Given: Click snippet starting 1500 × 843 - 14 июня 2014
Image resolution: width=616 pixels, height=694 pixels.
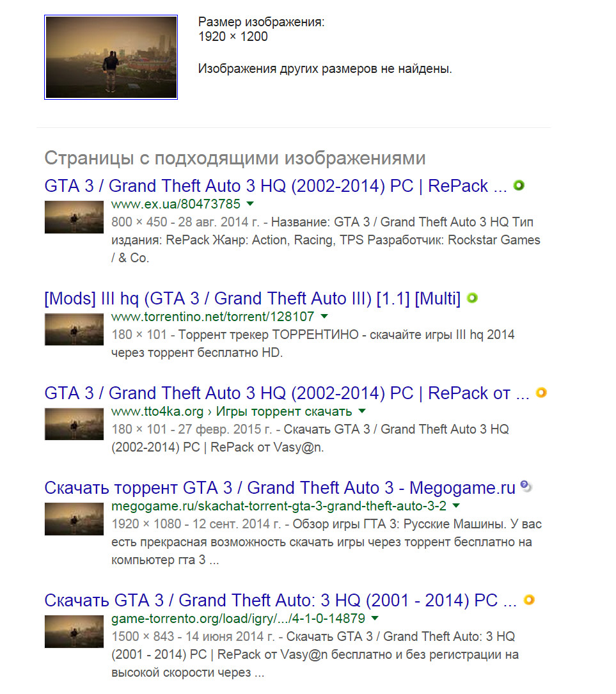Looking at the screenshot, I should 315,654.
